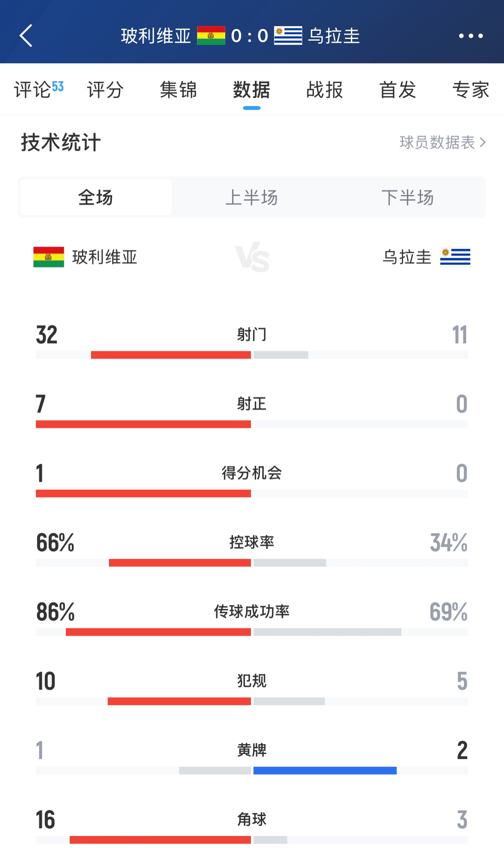Switch to 上半场 first-half stats
This screenshot has height=848, width=504.
click(x=252, y=198)
